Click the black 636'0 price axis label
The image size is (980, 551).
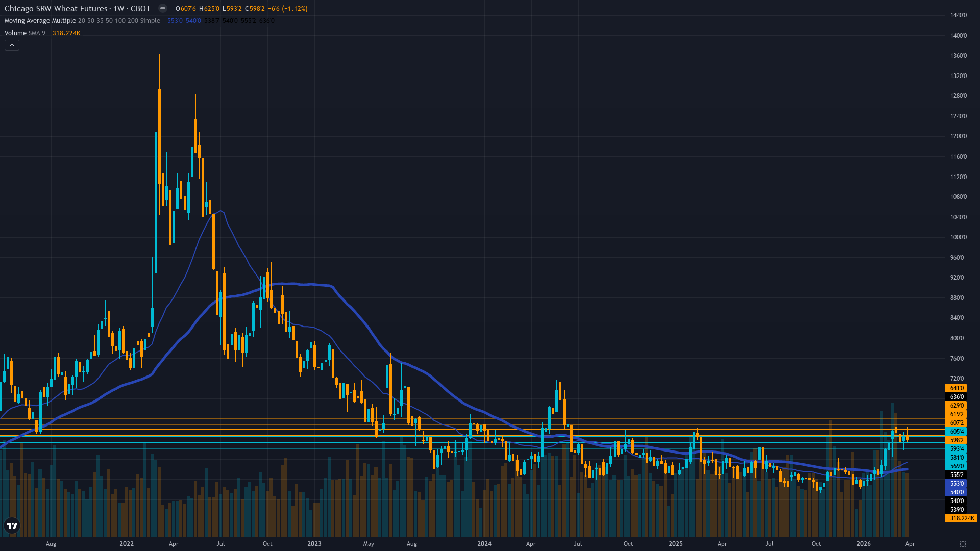(x=956, y=397)
